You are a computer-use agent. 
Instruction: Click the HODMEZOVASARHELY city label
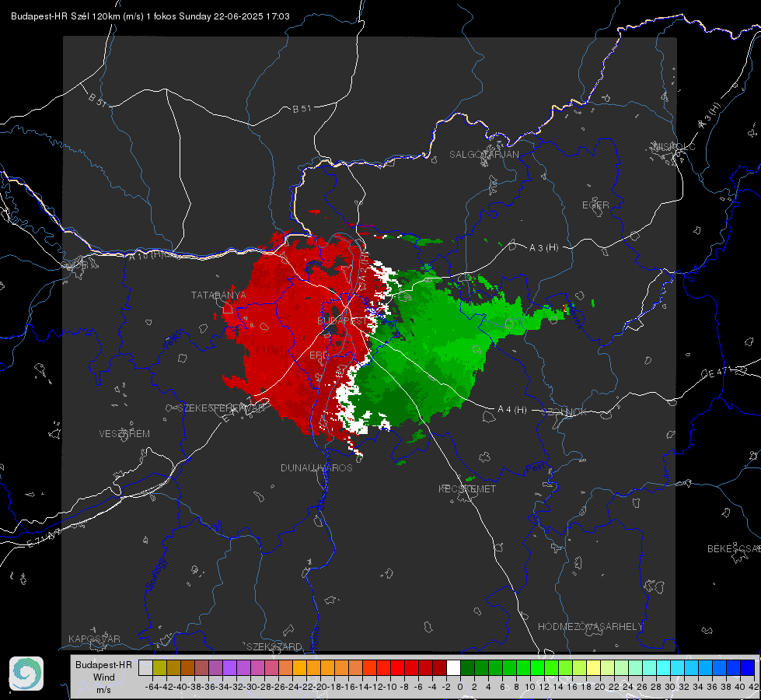590,627
